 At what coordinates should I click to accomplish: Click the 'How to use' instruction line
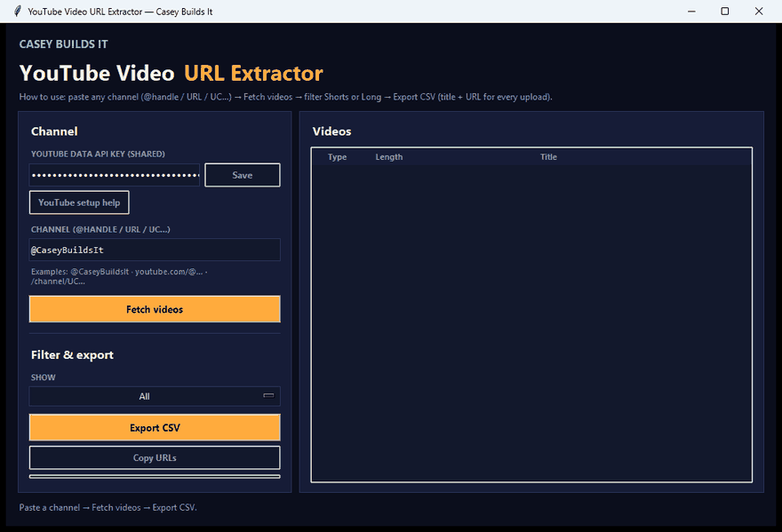tap(286, 97)
